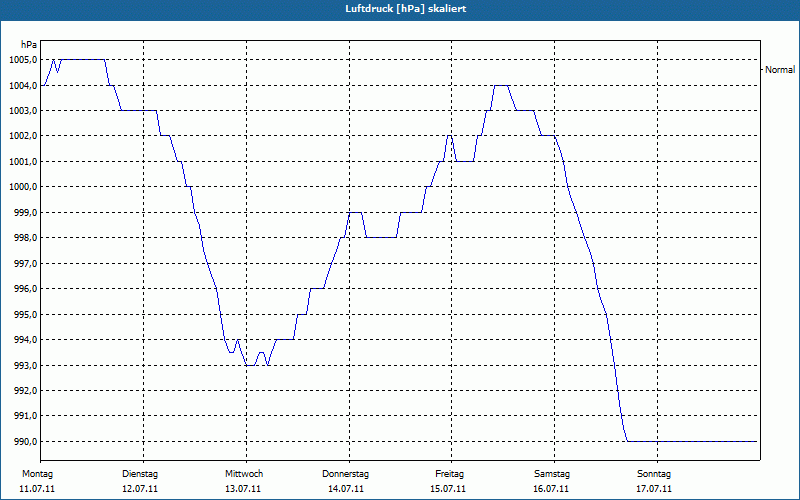Viewport: 800px width, 500px height.
Task: Click the 1003,0 axis value
Action: coord(23,111)
